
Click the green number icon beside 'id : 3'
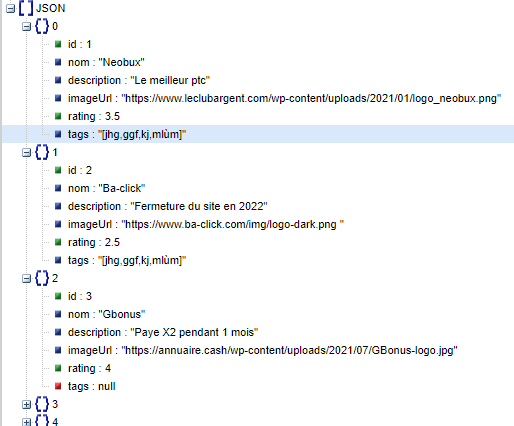[58, 296]
